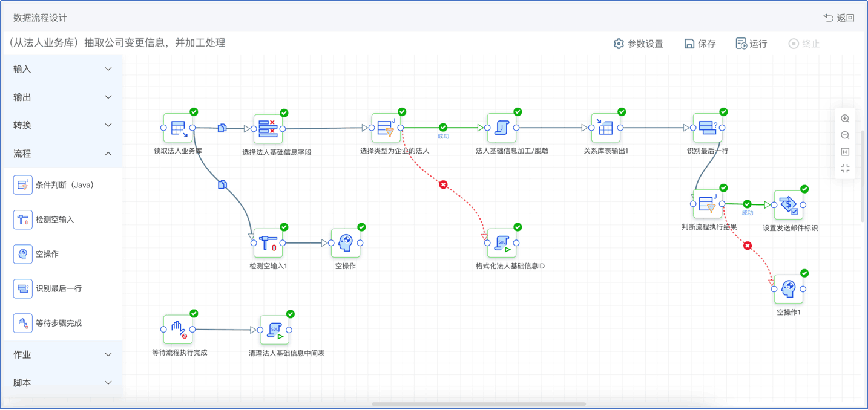
Task: Click copy icon on link to 选择法人基础信息字段
Action: 222,128
